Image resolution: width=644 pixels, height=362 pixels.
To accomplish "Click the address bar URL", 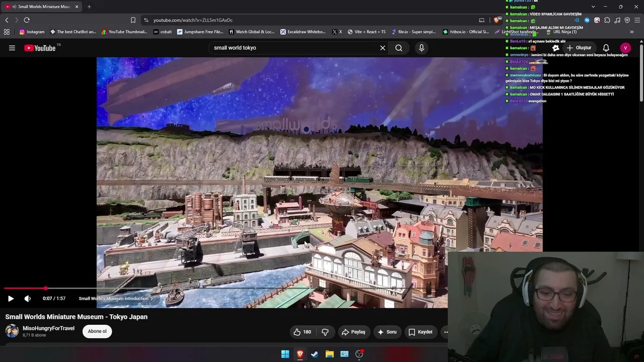I will [193, 20].
